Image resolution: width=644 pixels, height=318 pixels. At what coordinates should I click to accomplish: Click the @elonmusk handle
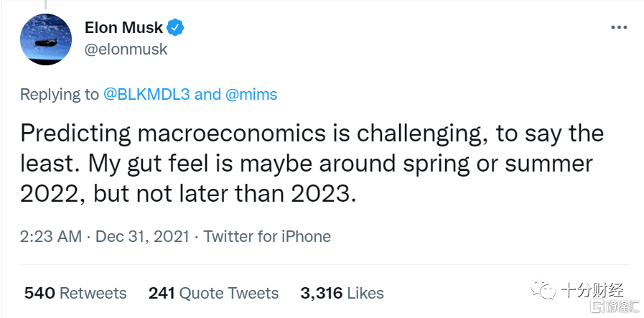[126, 50]
